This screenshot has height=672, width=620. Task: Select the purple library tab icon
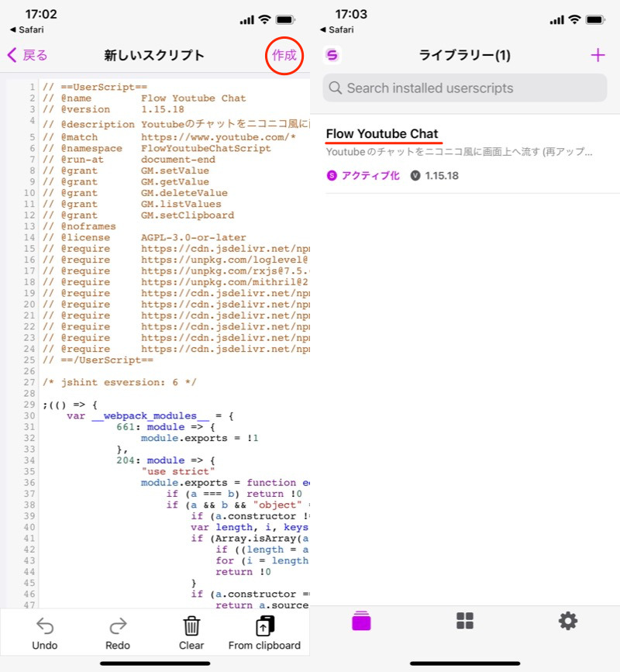coord(362,621)
